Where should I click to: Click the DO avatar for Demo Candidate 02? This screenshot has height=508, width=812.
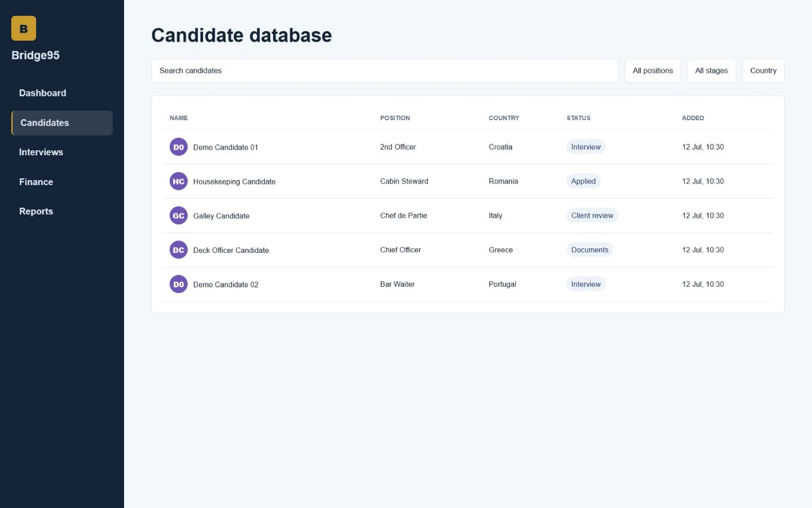click(x=179, y=284)
